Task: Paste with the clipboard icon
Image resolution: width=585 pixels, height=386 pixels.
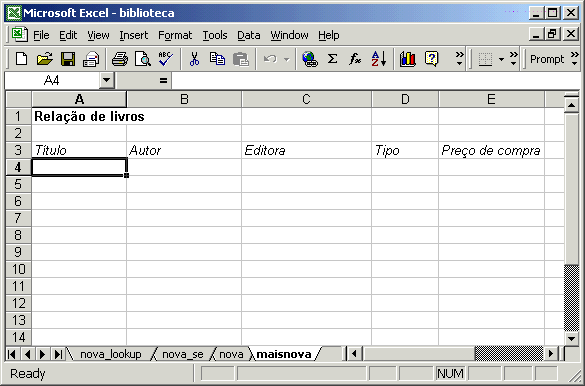Action: click(241, 59)
